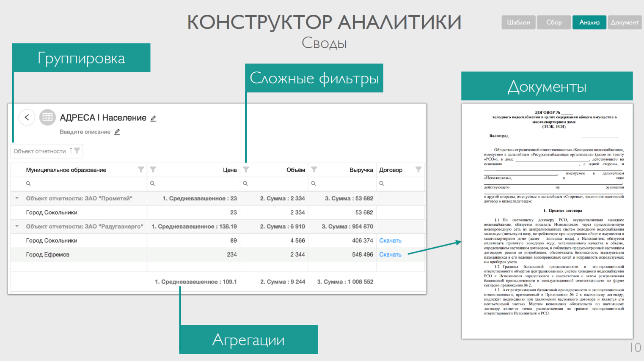Collapse the ЗАО "Прометей" group row
This screenshot has width=644, height=361.
17,198
